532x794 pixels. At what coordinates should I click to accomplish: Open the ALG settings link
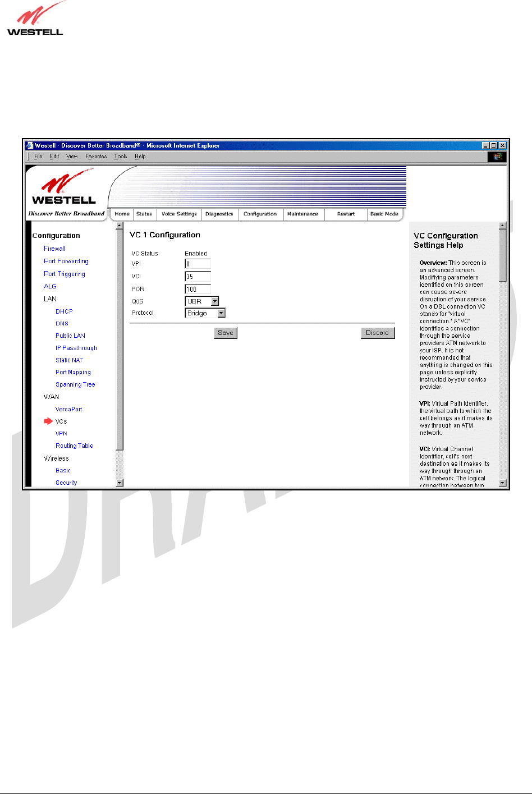coord(51,286)
